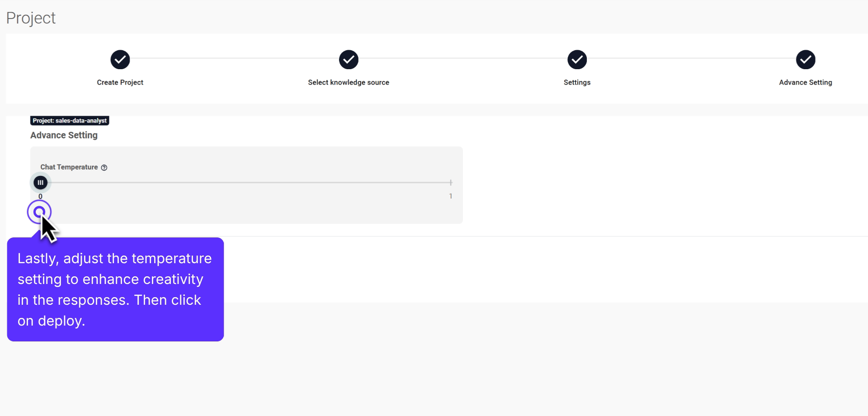868x416 pixels.
Task: Click the Advance Setting section title
Action: (x=64, y=135)
